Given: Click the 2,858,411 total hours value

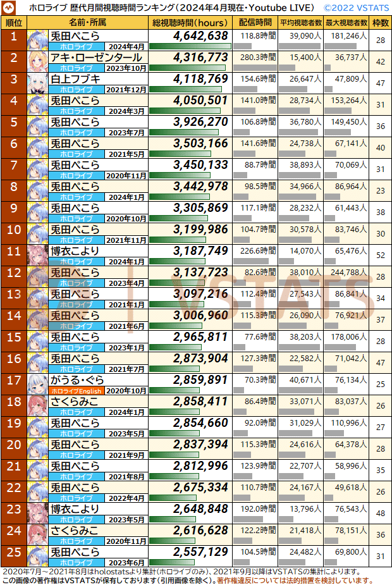Looking at the screenshot, I should [x=200, y=402].
